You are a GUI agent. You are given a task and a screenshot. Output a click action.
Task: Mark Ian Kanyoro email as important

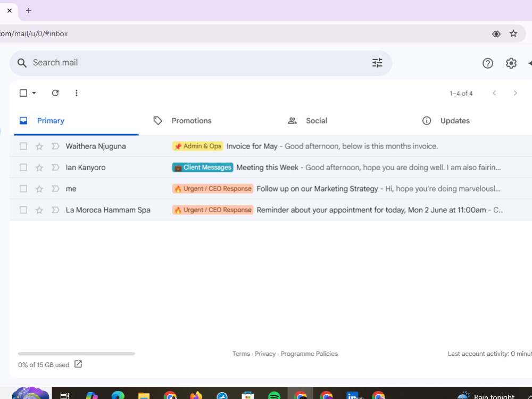point(55,168)
